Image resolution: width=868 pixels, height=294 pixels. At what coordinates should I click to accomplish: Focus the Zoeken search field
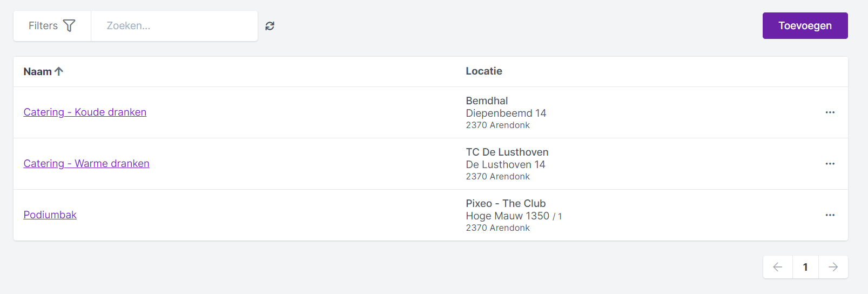(174, 25)
